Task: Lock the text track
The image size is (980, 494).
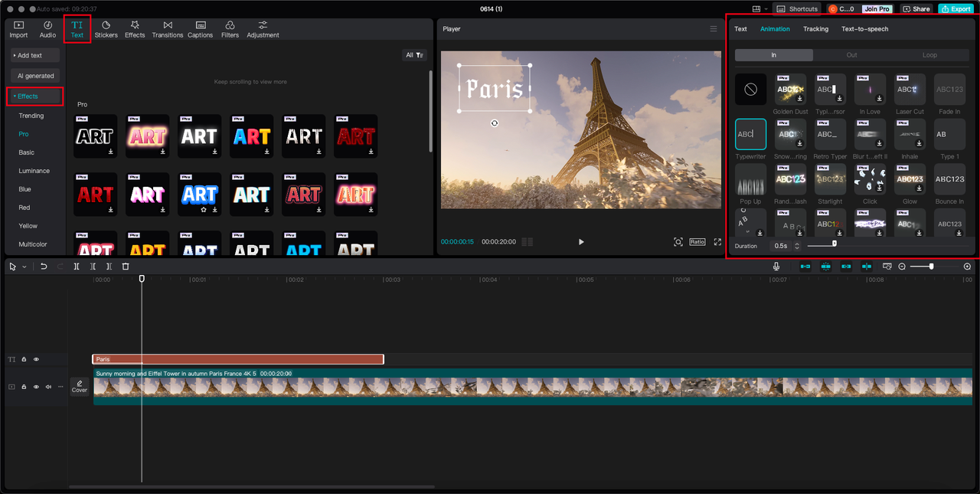Action: point(24,359)
